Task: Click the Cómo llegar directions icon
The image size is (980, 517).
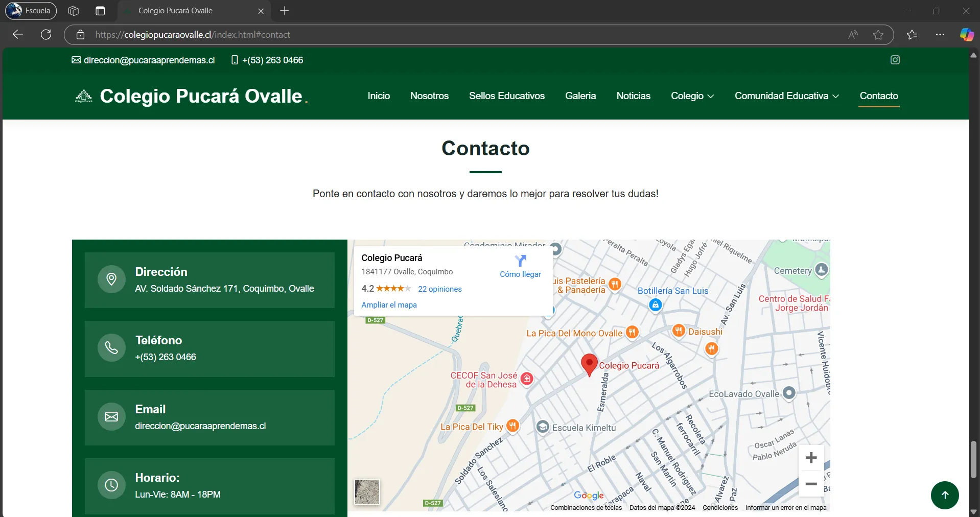Action: coord(520,261)
